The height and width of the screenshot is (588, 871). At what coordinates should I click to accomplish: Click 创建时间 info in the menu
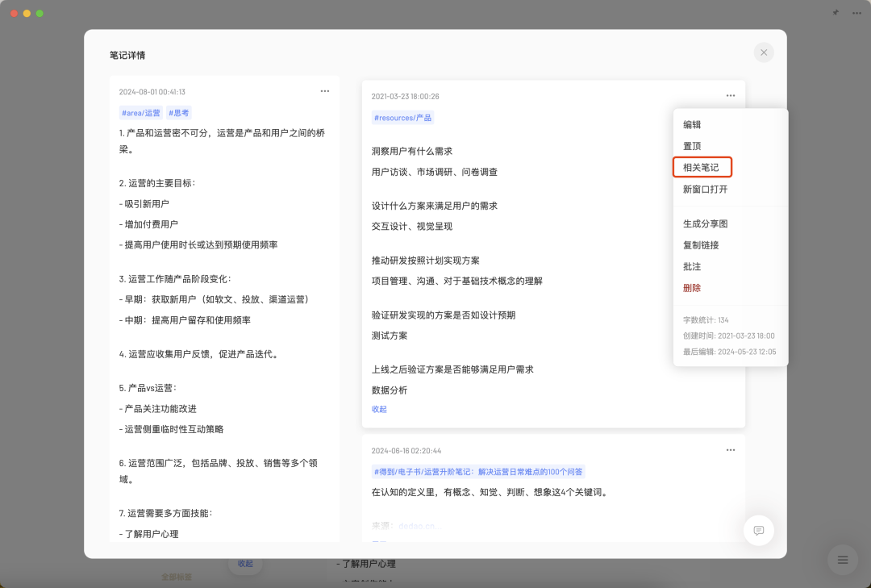coord(729,336)
